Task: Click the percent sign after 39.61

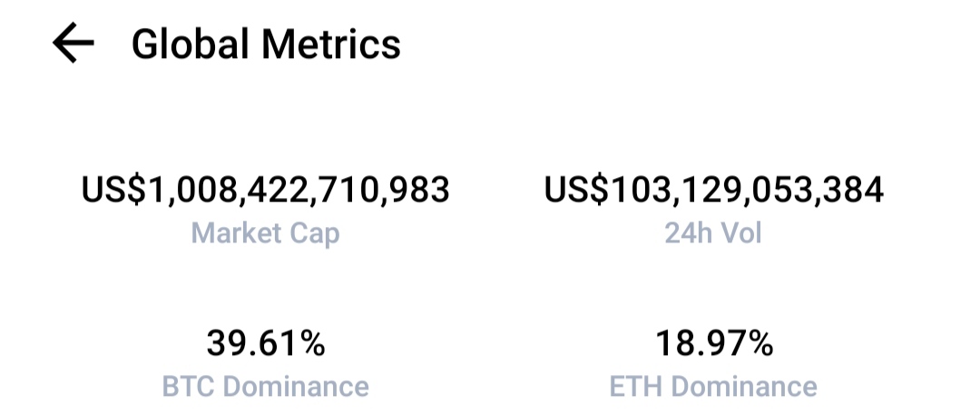Action: (310, 343)
